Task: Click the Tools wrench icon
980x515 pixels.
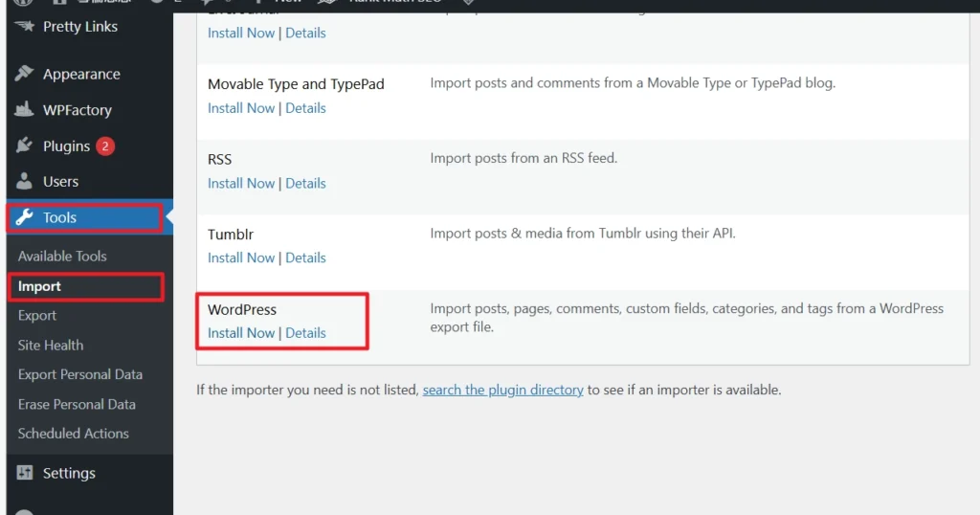Action: click(24, 217)
